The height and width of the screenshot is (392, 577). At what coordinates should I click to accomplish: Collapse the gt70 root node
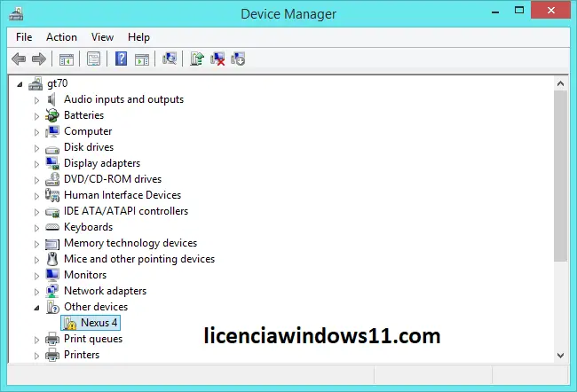click(x=20, y=85)
